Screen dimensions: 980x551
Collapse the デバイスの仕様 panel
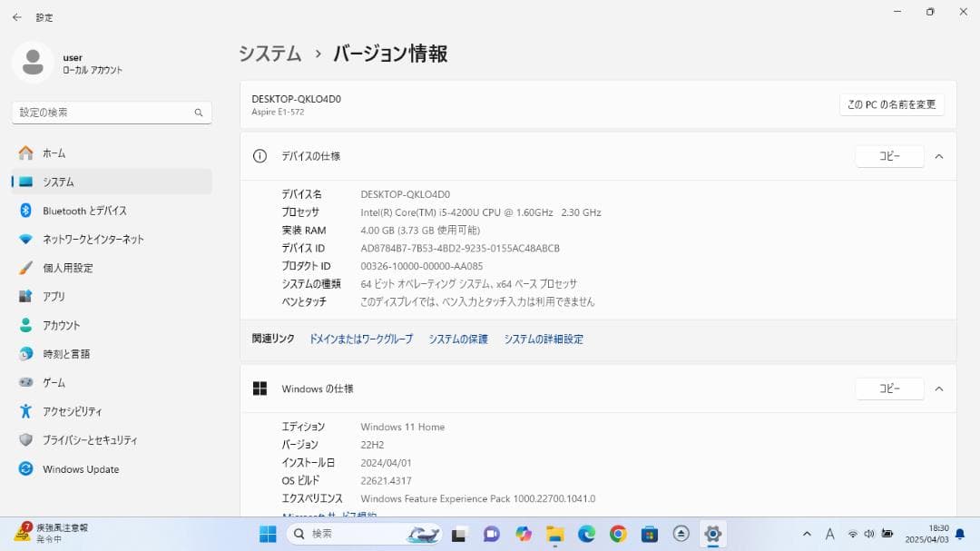tap(939, 155)
